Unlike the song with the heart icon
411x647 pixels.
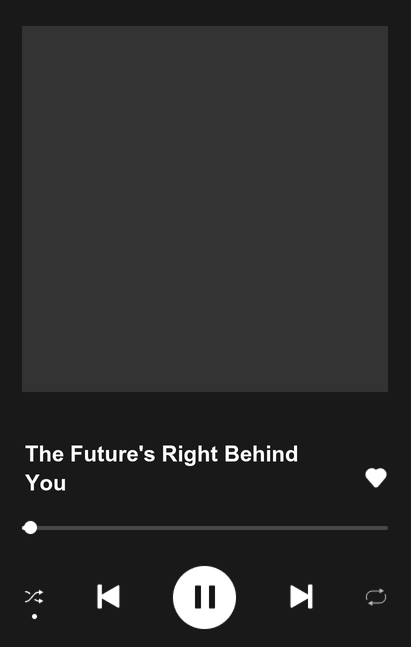tap(376, 478)
